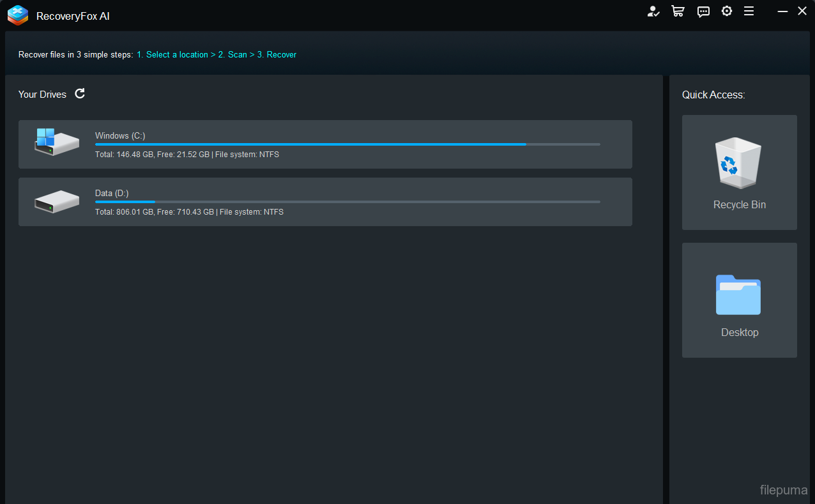Minimize the RecoveryFox window
This screenshot has width=815, height=504.
tap(782, 11)
